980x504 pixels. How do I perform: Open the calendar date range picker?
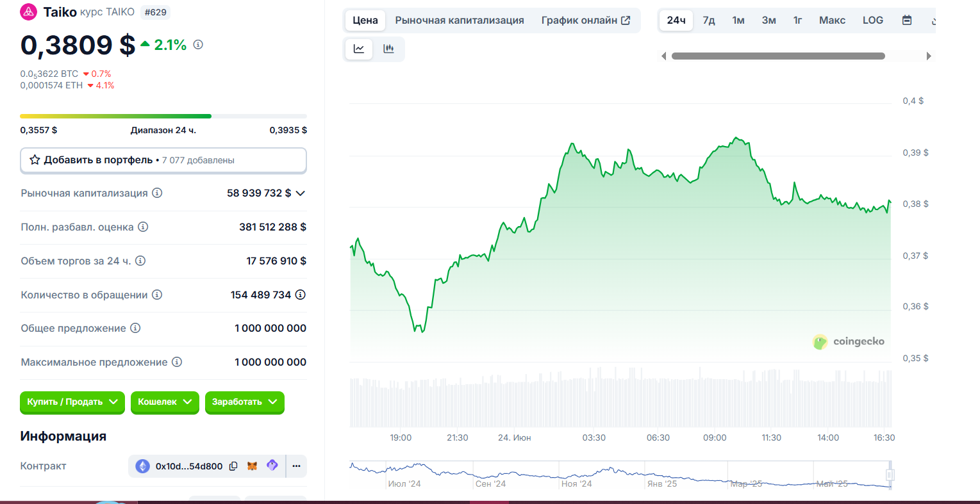pyautogui.click(x=907, y=20)
